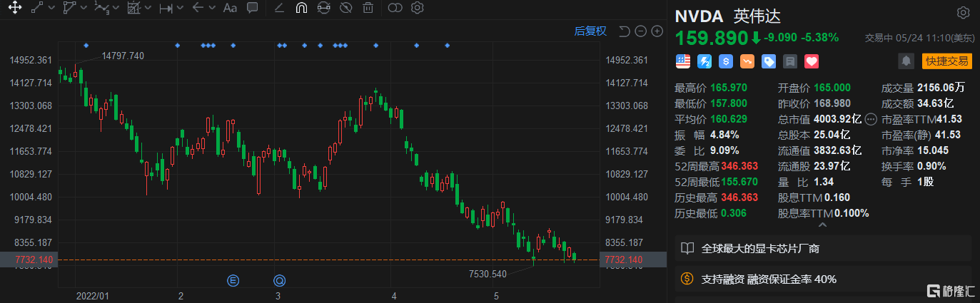Select the chart measurement tool

pyautogui.click(x=133, y=9)
